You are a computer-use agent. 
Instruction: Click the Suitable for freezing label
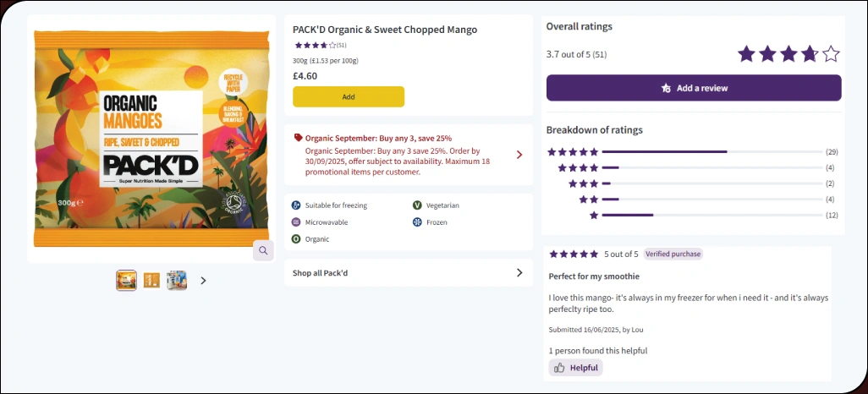pos(336,205)
